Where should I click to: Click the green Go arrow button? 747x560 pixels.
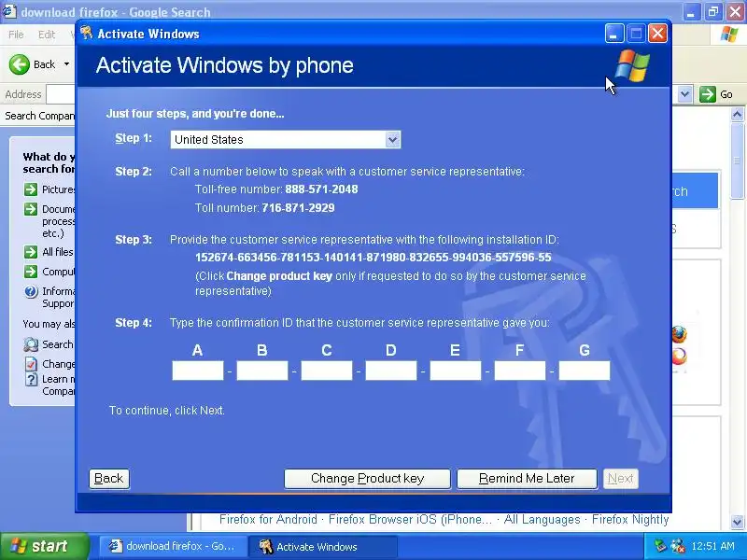pyautogui.click(x=708, y=94)
